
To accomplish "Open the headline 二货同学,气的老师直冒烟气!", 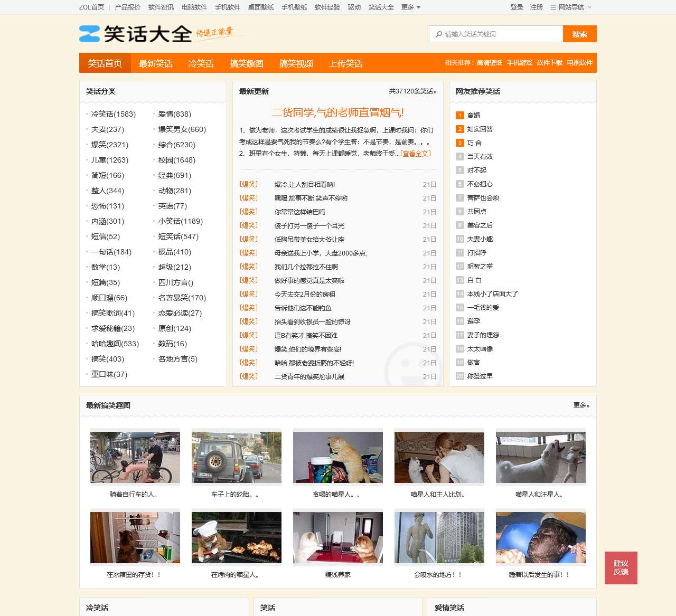I will coord(338,112).
